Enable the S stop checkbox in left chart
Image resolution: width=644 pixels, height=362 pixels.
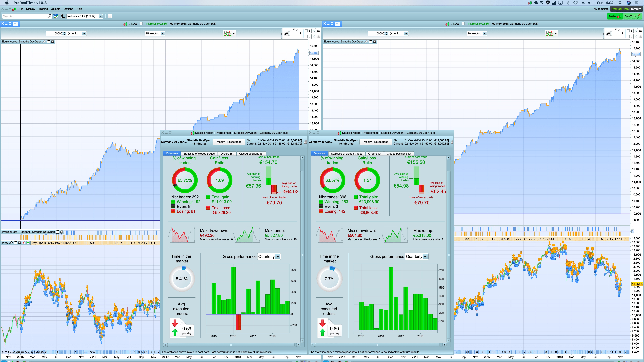click(x=306, y=31)
